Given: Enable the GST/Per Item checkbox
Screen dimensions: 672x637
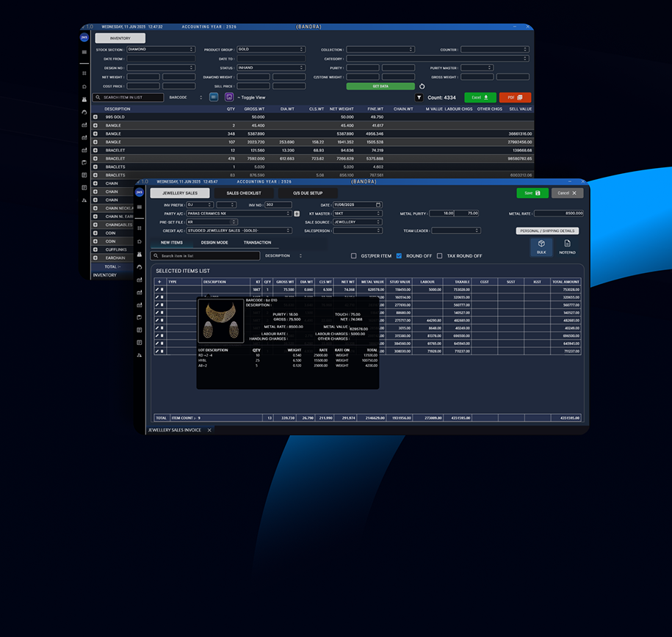Looking at the screenshot, I should tap(353, 255).
